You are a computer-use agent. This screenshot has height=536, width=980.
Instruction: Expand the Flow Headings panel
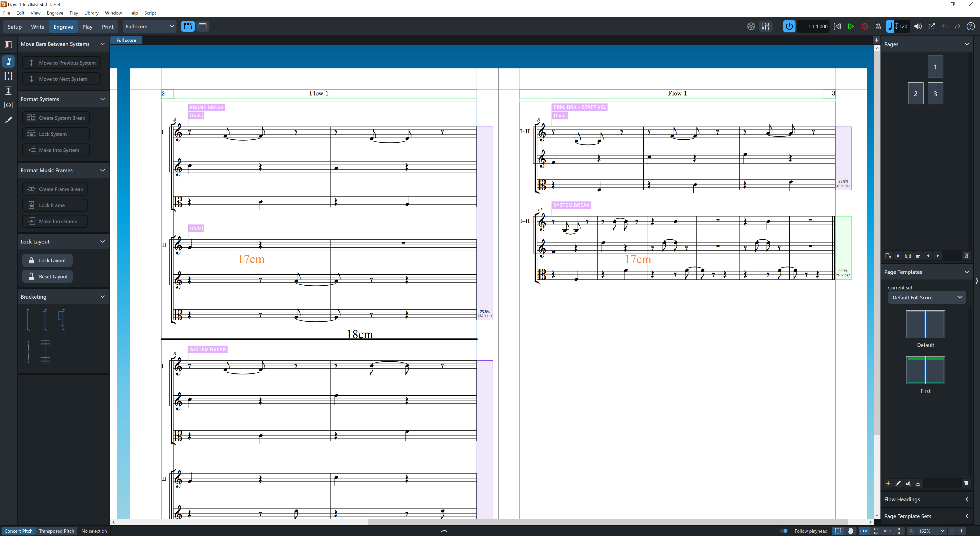pos(966,499)
